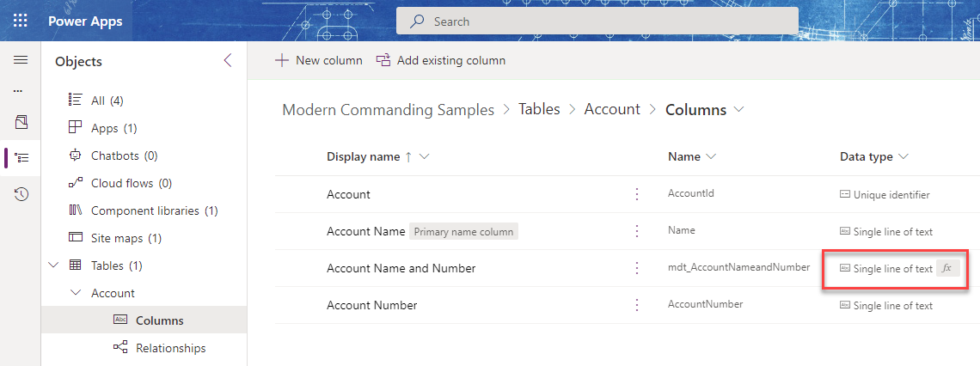Open the Account Number display name column

[372, 305]
